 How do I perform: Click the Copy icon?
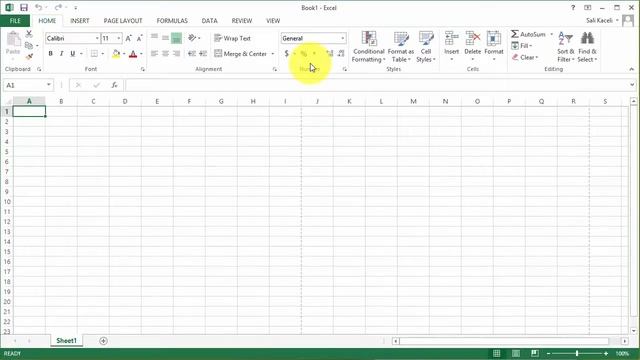coord(29,45)
